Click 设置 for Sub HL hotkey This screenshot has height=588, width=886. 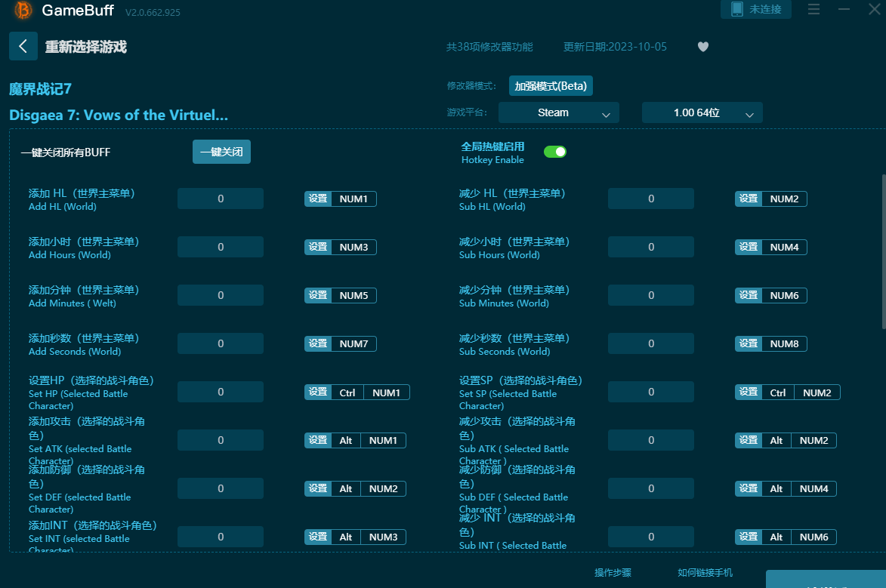[749, 199]
